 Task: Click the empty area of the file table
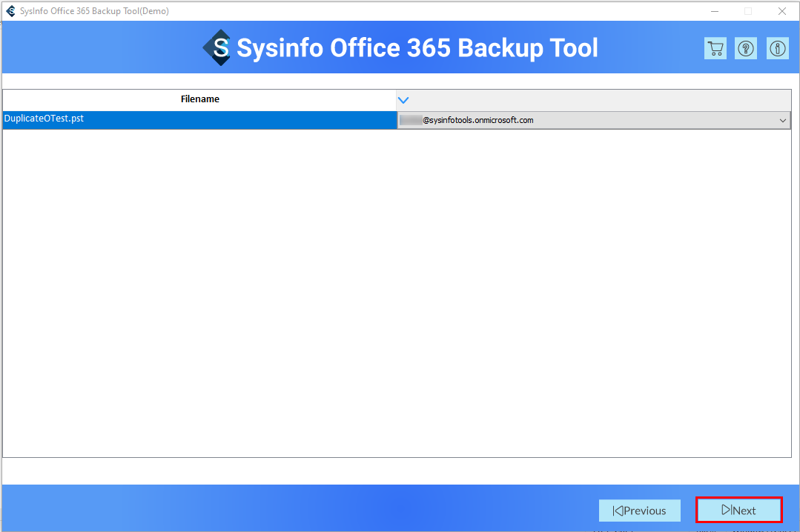click(397, 296)
